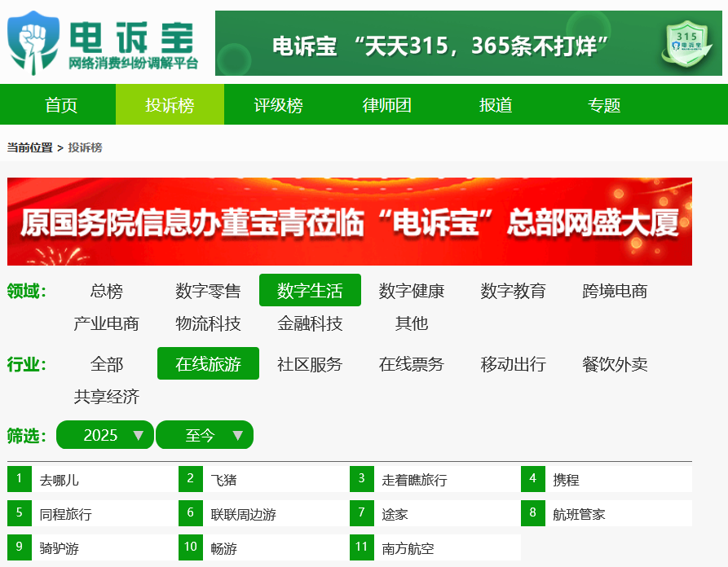The width and height of the screenshot is (728, 567).
Task: Select 产业电商 domain filter
Action: pos(106,323)
